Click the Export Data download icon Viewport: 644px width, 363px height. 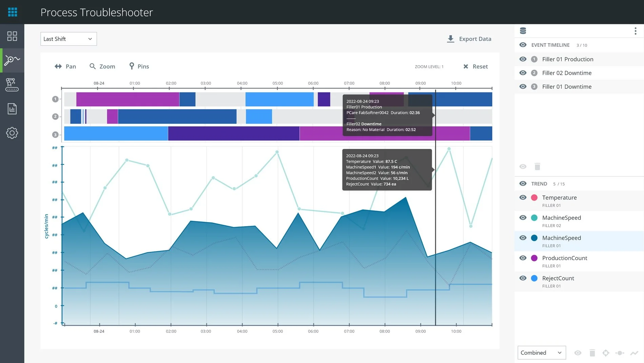coord(450,39)
